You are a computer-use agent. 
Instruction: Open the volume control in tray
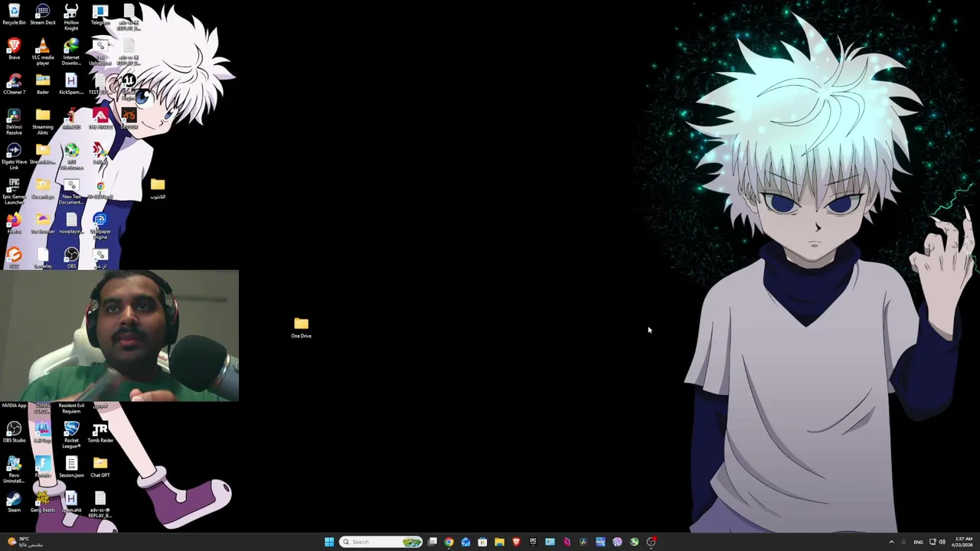(x=942, y=542)
